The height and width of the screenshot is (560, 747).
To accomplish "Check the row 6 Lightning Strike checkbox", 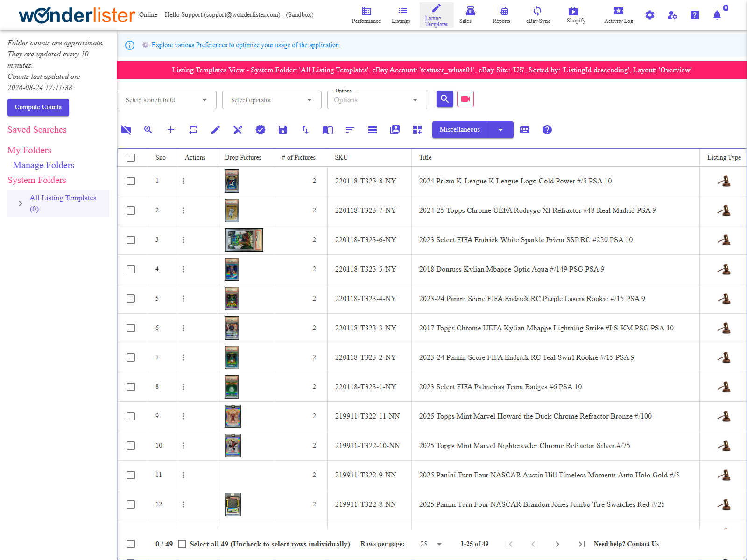I will point(131,328).
